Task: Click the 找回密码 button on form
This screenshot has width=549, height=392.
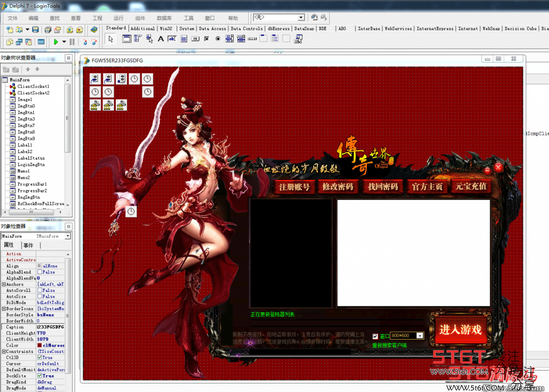Action: (x=383, y=187)
